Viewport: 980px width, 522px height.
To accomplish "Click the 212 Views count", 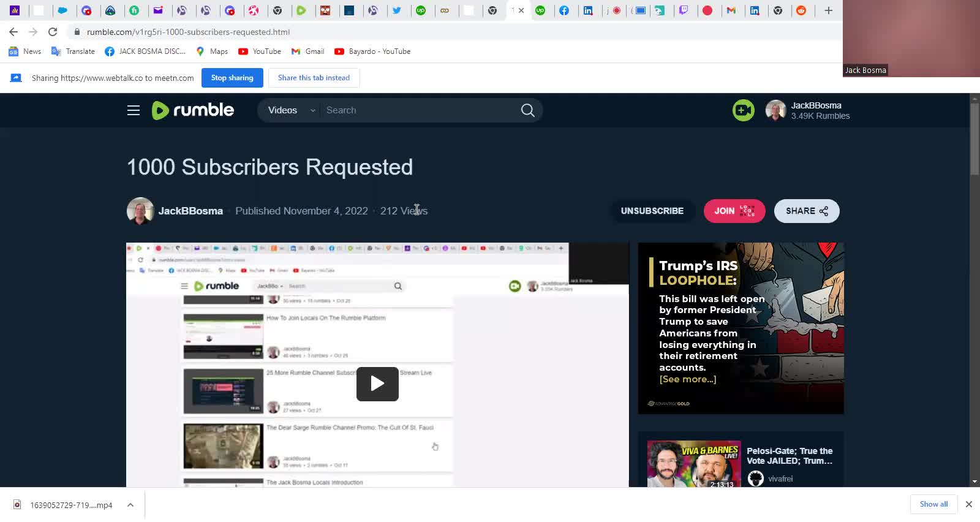I will [404, 211].
